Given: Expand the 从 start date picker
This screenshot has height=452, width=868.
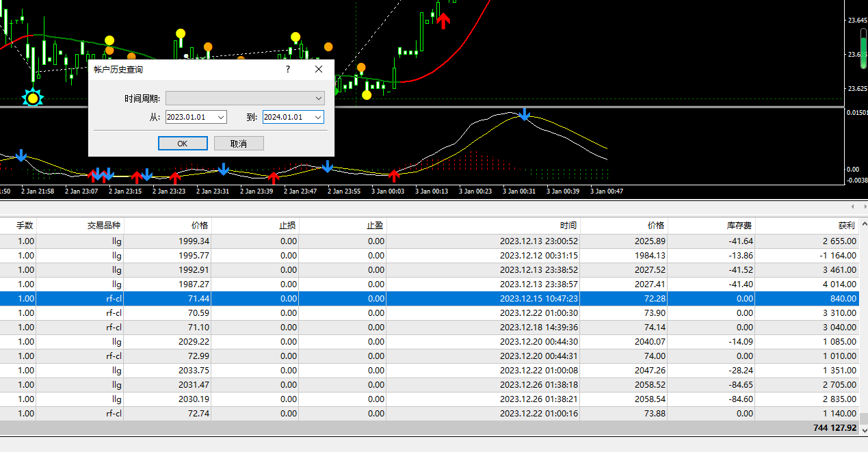Looking at the screenshot, I should coord(220,118).
